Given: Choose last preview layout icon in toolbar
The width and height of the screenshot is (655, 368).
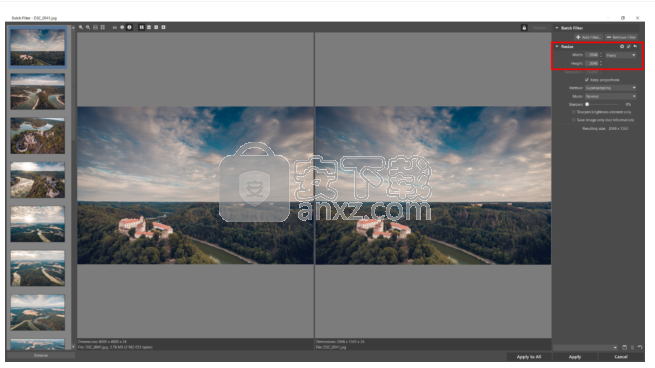Looking at the screenshot, I should click(x=163, y=27).
